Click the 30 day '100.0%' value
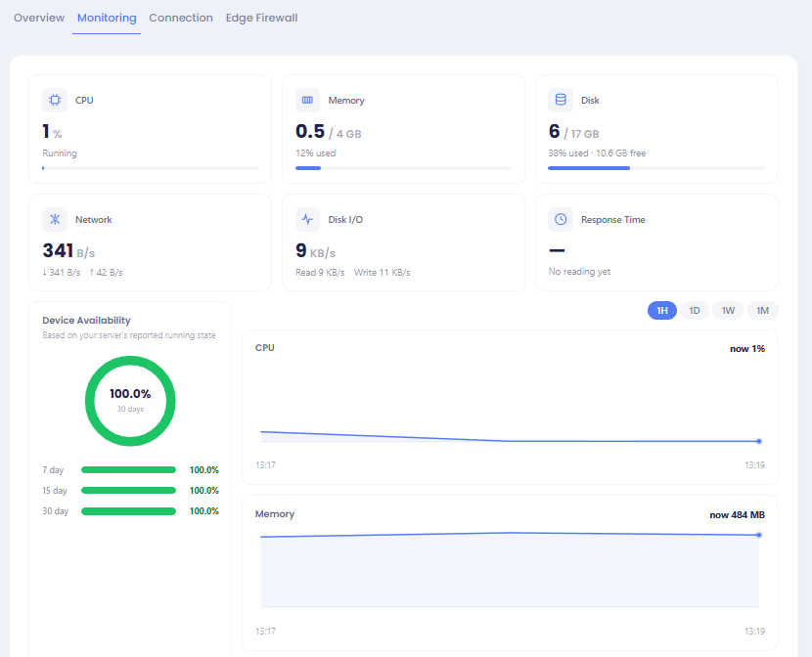 [x=204, y=511]
